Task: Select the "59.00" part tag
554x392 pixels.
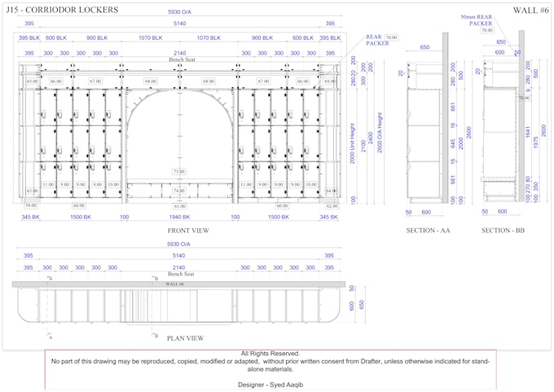Action: pyautogui.click(x=31, y=205)
